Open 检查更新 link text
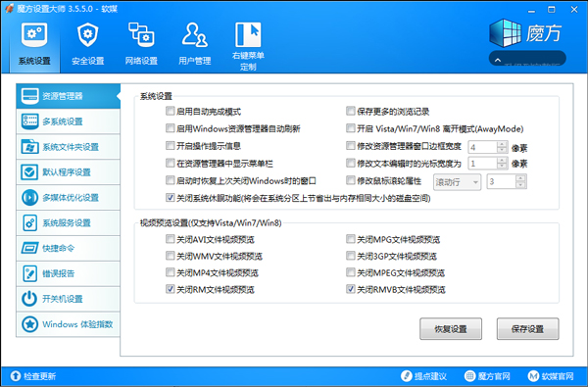The image size is (588, 387). pyautogui.click(x=40, y=376)
